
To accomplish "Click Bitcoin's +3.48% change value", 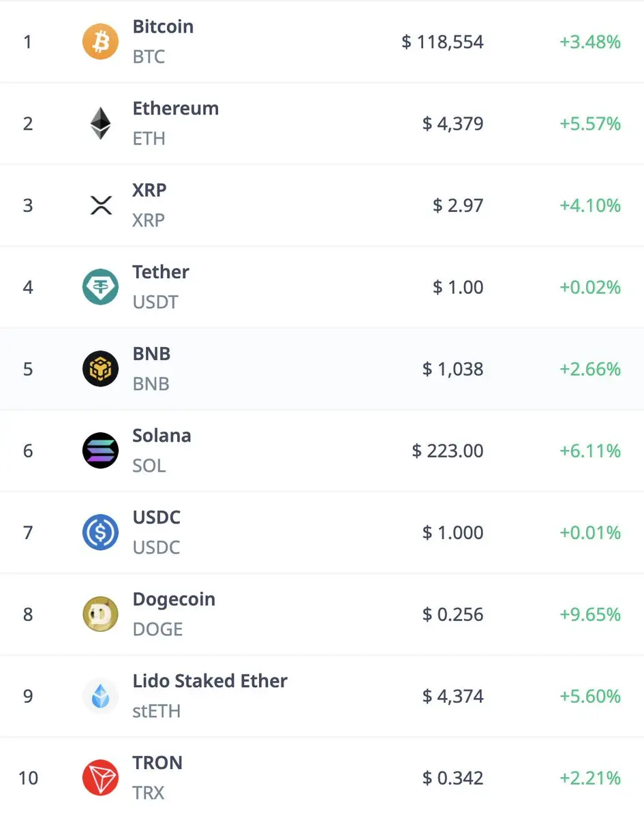I will [590, 42].
